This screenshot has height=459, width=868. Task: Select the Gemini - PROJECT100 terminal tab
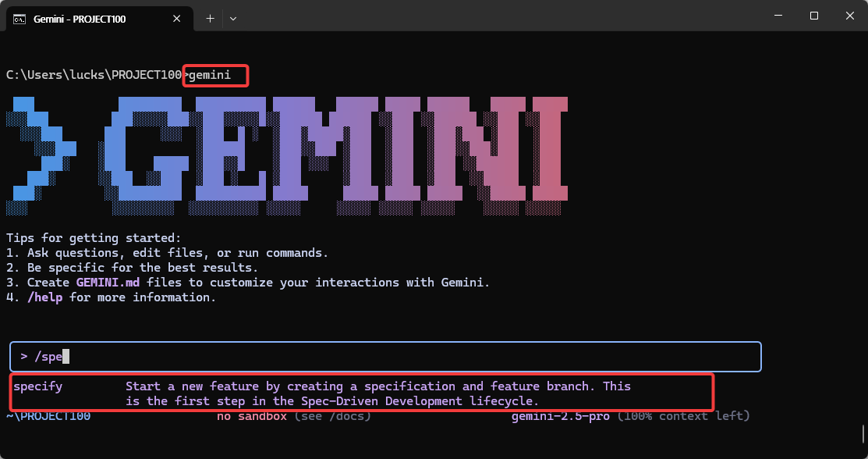point(100,19)
